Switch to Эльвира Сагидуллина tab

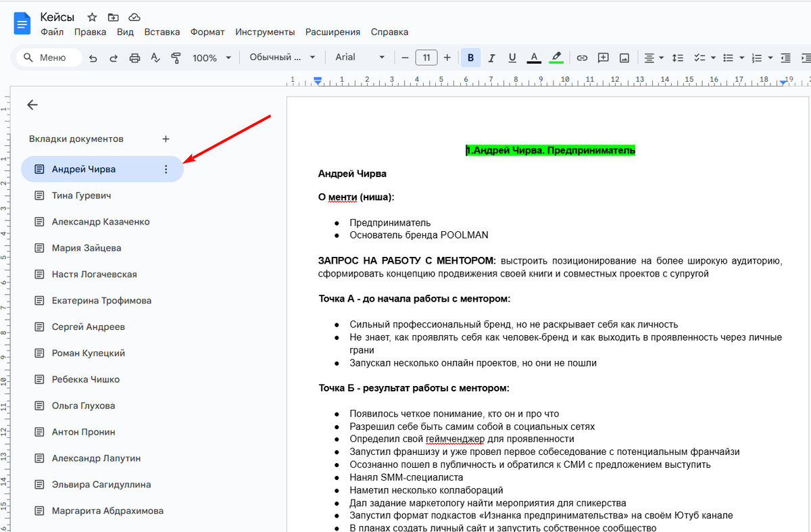click(x=102, y=485)
